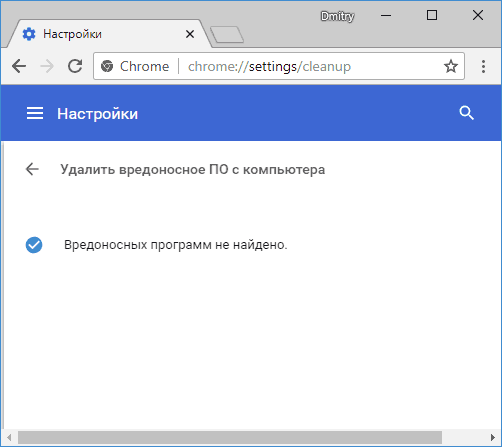
Task: Return from cleanup page via back arrow
Action: [32, 169]
